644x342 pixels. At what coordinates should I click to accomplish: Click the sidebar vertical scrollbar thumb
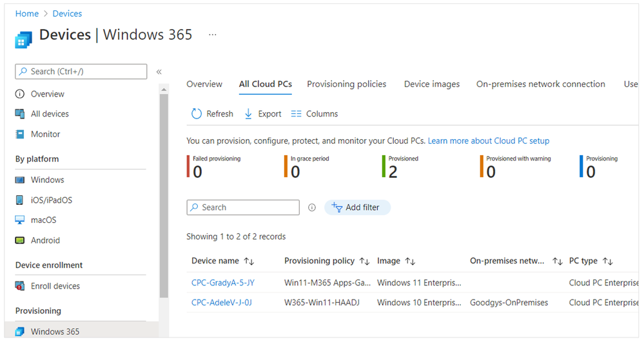click(164, 195)
